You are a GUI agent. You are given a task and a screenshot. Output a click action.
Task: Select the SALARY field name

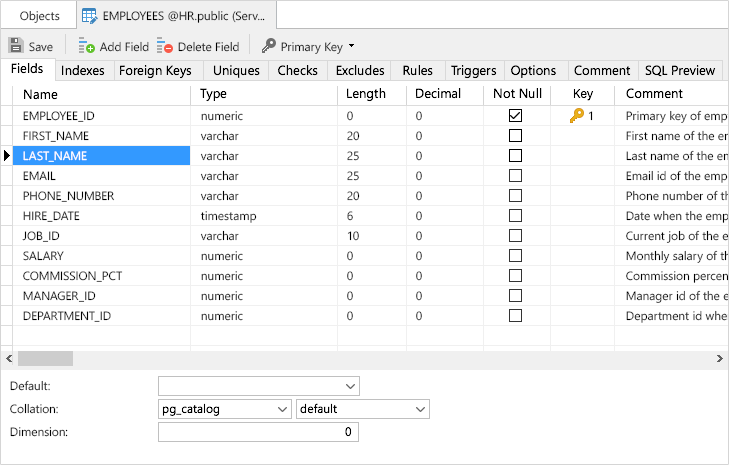pos(43,256)
